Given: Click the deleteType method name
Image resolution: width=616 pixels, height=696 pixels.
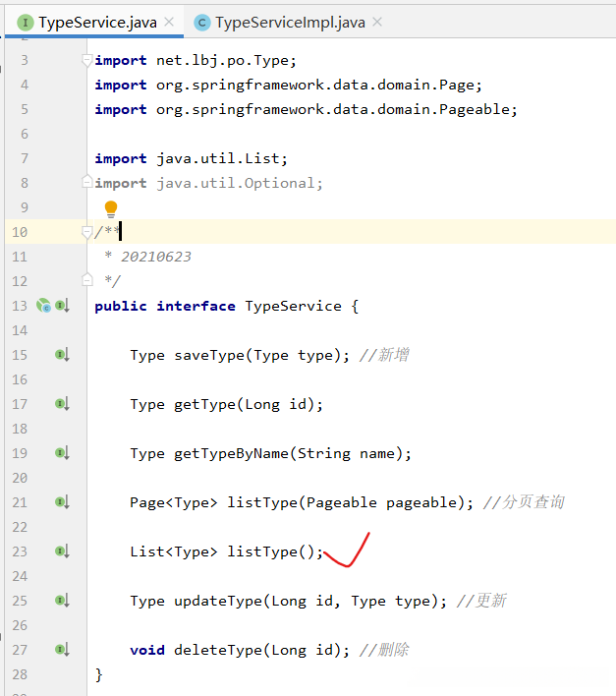Looking at the screenshot, I should pos(218,650).
